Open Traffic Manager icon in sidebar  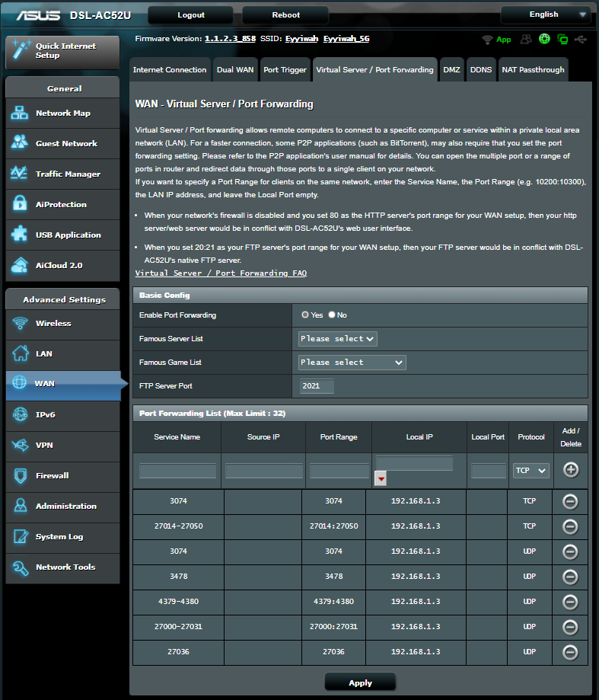pos(20,174)
